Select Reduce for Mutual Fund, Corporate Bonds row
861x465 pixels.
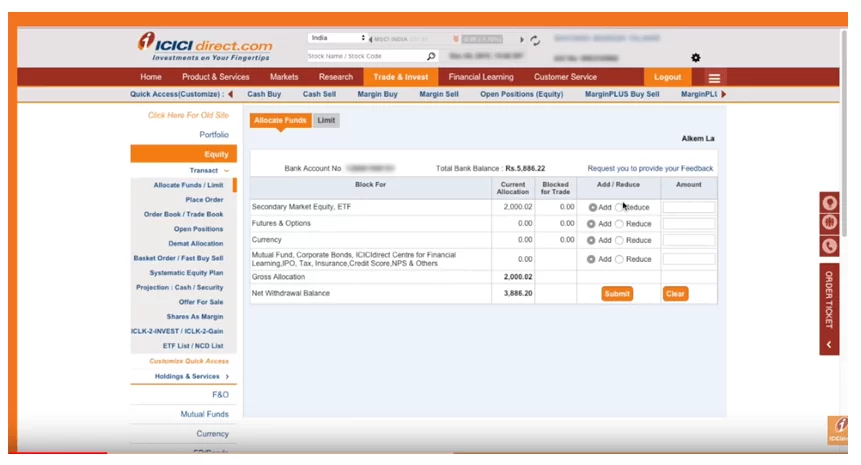coord(619,259)
